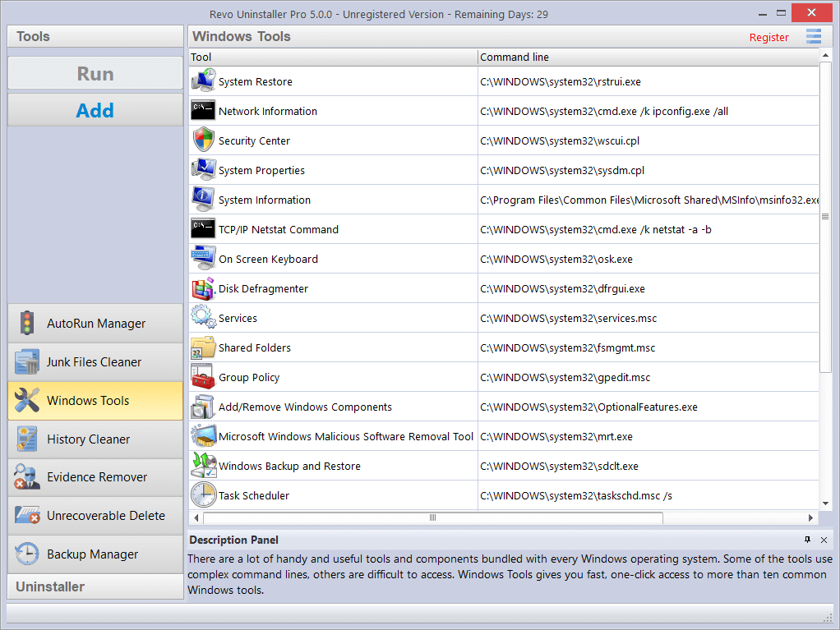Click the Task Scheduler clock icon
Screen dimensions: 840x630
tap(204, 494)
